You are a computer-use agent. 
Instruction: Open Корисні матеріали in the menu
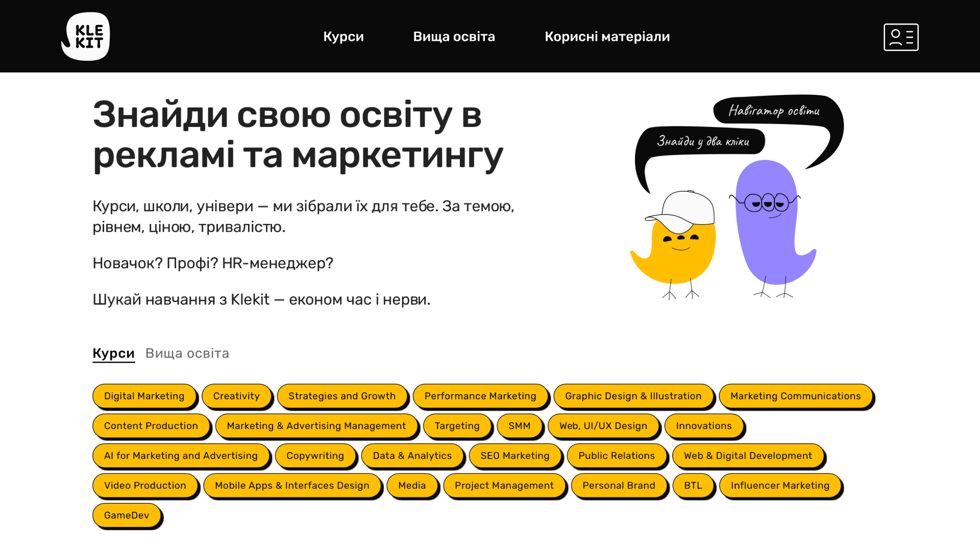click(607, 36)
